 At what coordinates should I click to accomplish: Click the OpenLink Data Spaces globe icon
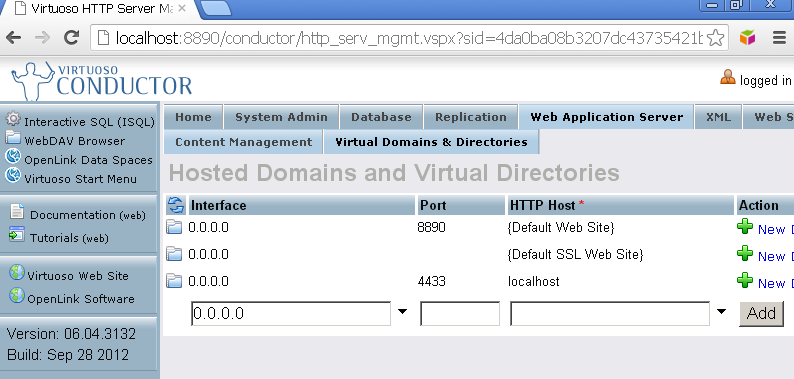coord(13,157)
